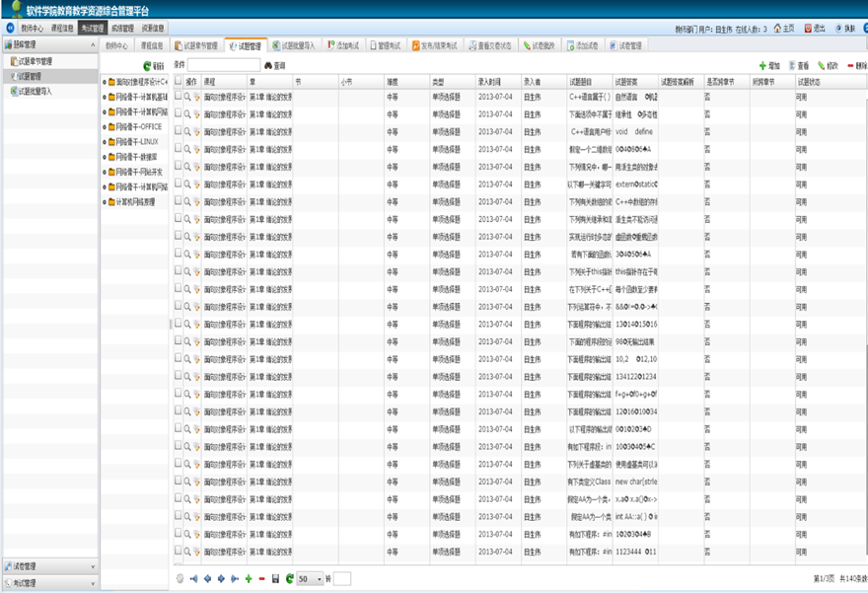Expand the 网络骨干-LINUX tree folder

[105, 142]
